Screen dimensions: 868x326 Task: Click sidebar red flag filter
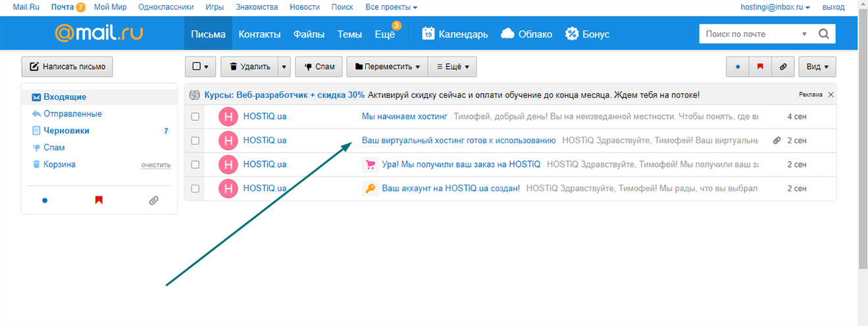[99, 200]
